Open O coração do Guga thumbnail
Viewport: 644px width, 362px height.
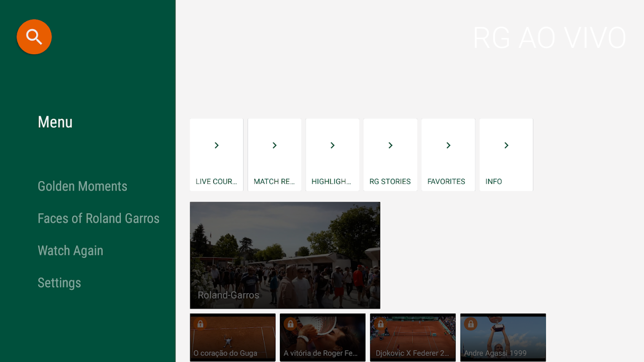[x=233, y=337]
